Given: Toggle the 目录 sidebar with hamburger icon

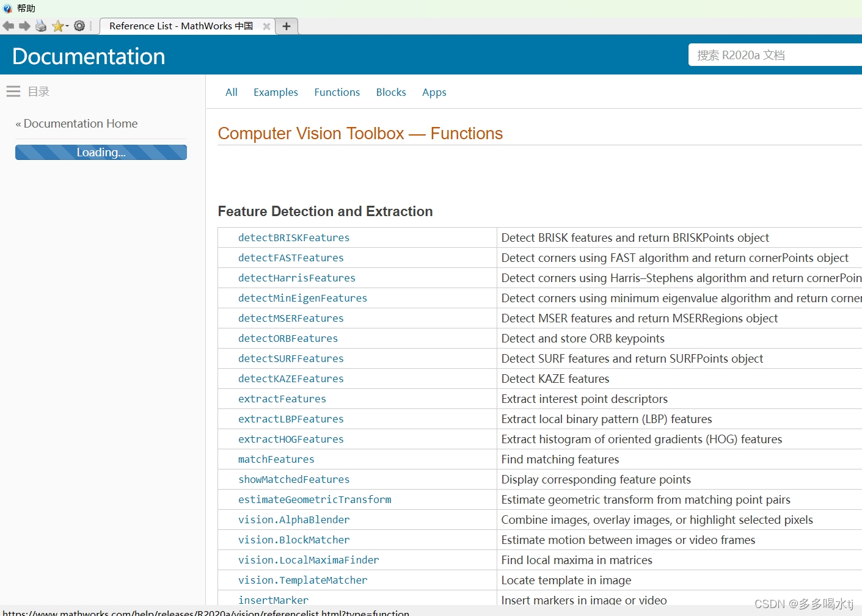Looking at the screenshot, I should (13, 91).
